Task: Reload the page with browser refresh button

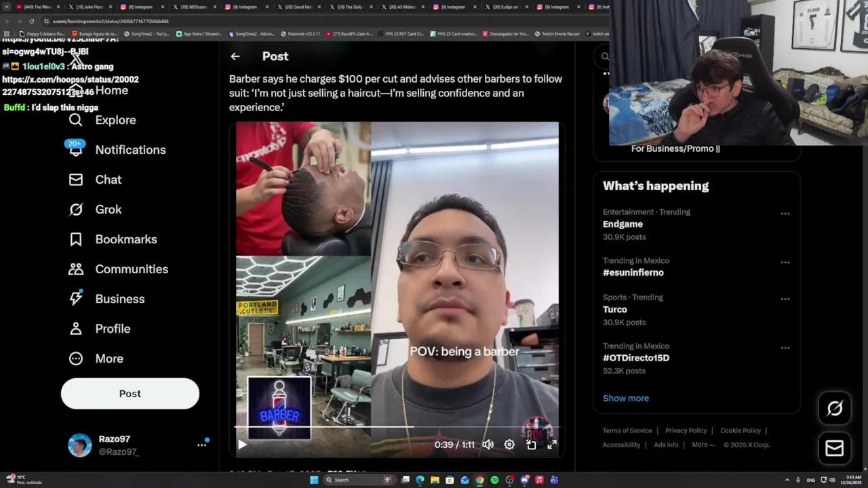Action: tap(31, 21)
